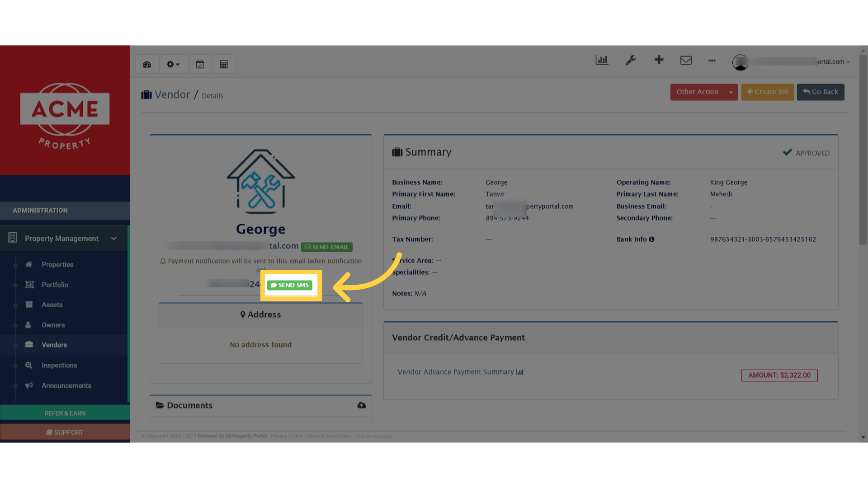Open the wrench maintenance icon
The image size is (868, 488).
pos(631,60)
